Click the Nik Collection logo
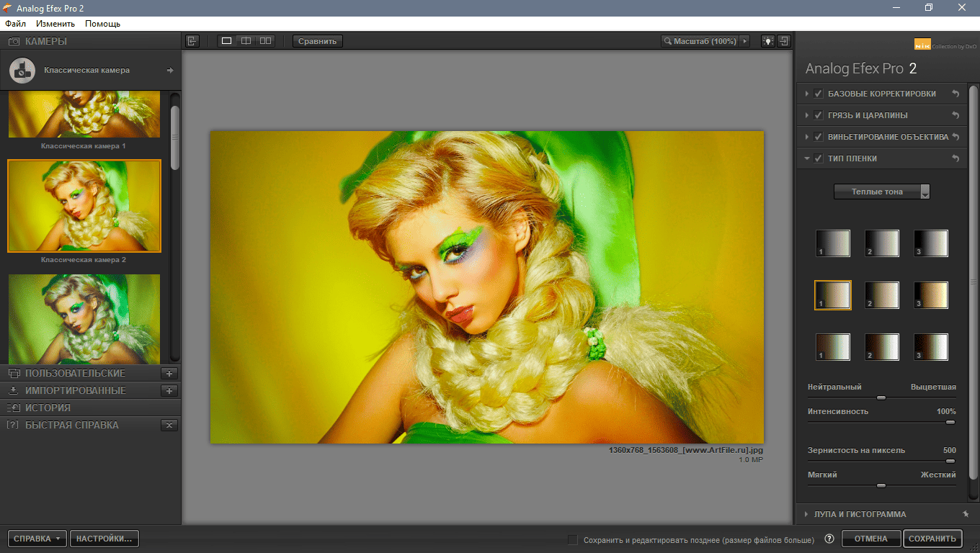This screenshot has height=553, width=980. tap(945, 45)
